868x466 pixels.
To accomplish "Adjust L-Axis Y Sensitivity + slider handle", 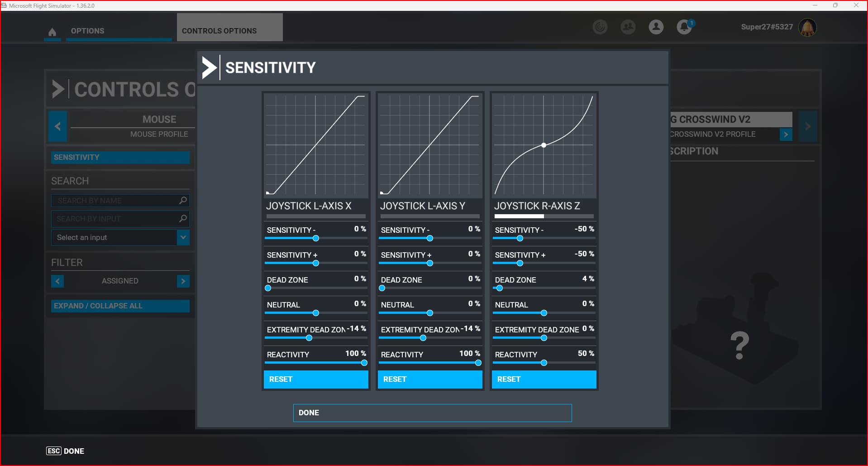I will tap(430, 263).
